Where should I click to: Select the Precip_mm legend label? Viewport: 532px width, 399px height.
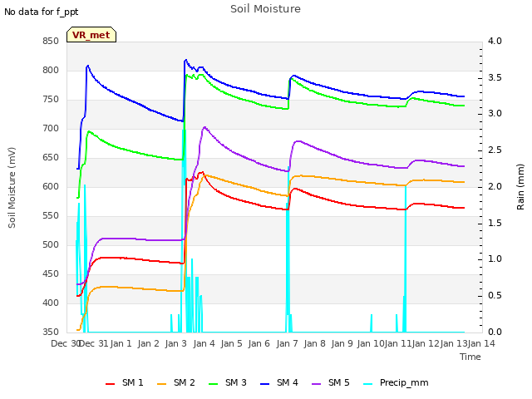tap(404, 383)
